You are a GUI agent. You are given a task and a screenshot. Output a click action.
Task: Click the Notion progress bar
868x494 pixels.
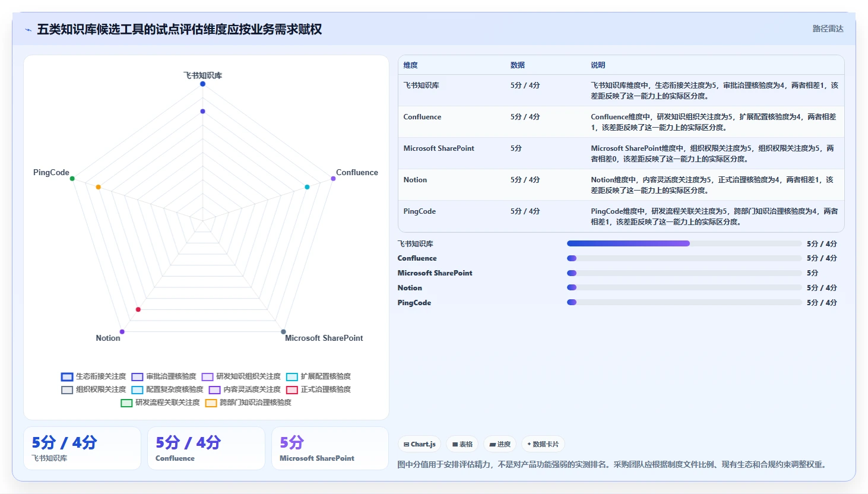684,287
